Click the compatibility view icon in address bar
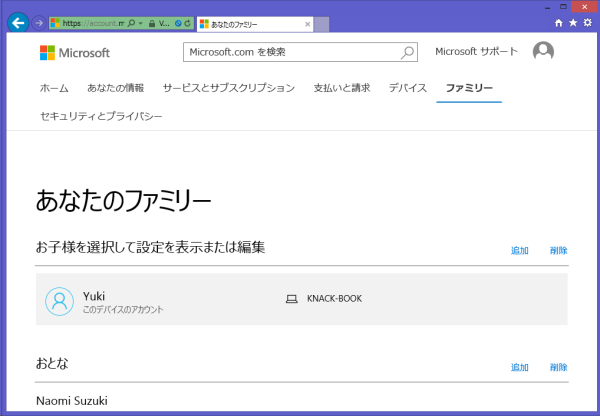 click(x=178, y=23)
